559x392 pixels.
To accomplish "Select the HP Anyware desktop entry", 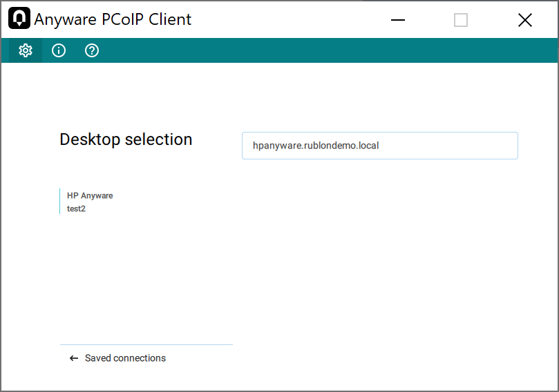I will 90,196.
